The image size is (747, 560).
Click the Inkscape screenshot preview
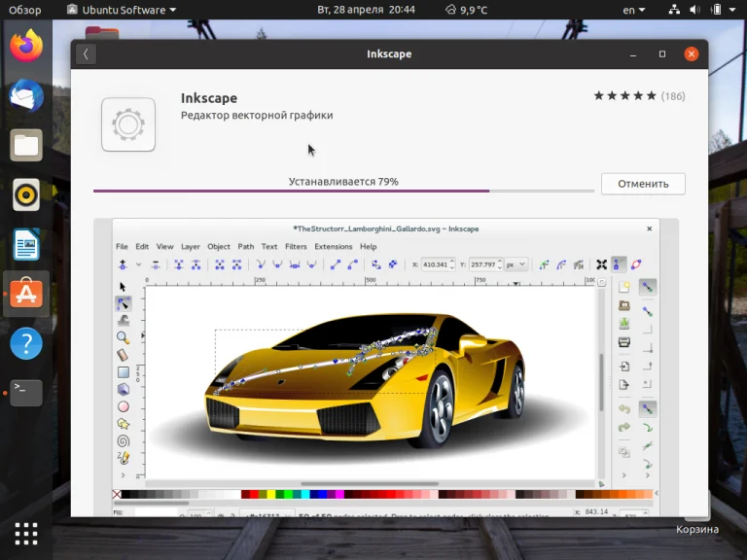click(x=386, y=367)
